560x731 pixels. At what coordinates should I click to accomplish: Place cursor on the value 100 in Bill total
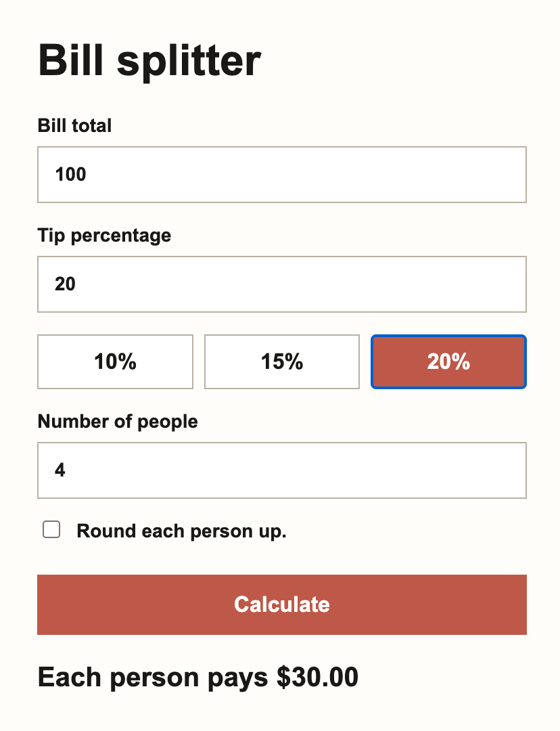coord(70,175)
